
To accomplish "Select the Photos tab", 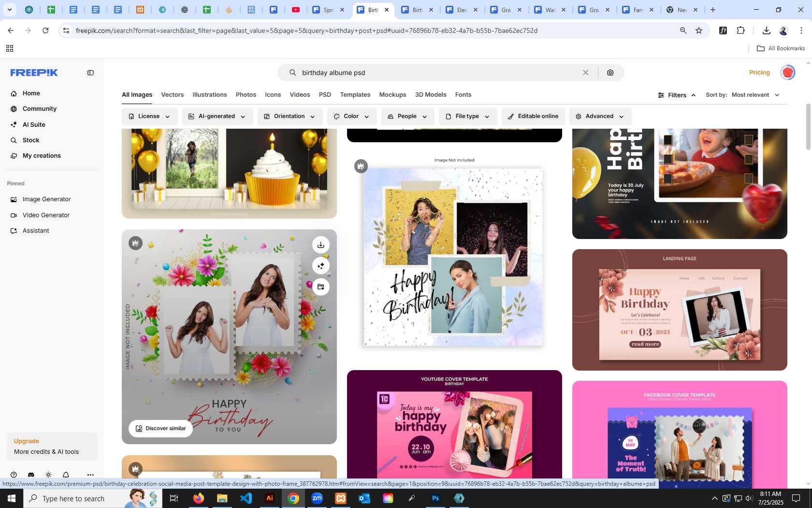I will 246,95.
